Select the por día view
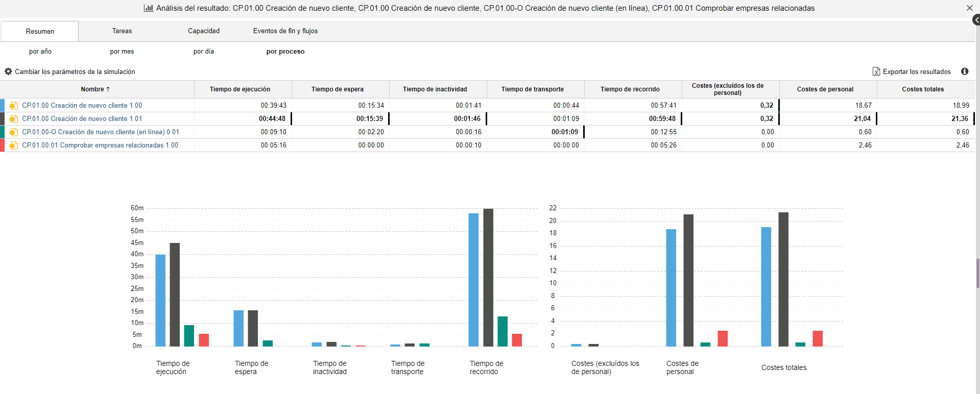The height and width of the screenshot is (394, 980). (204, 52)
